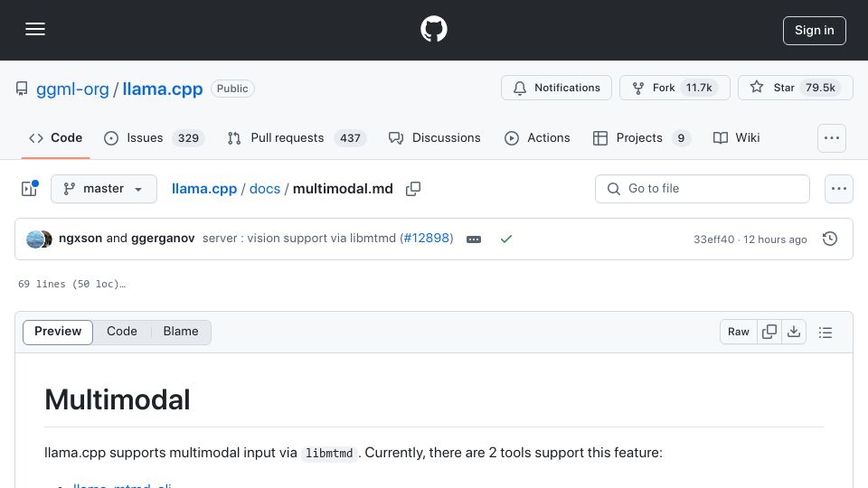
Task: Open the Issues tab
Action: (x=155, y=137)
